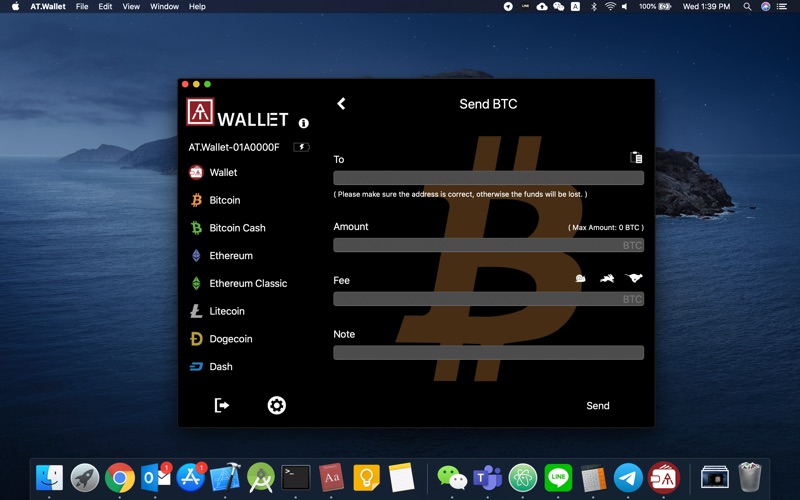The height and width of the screenshot is (500, 800).
Task: Open the Window menu
Action: [164, 7]
